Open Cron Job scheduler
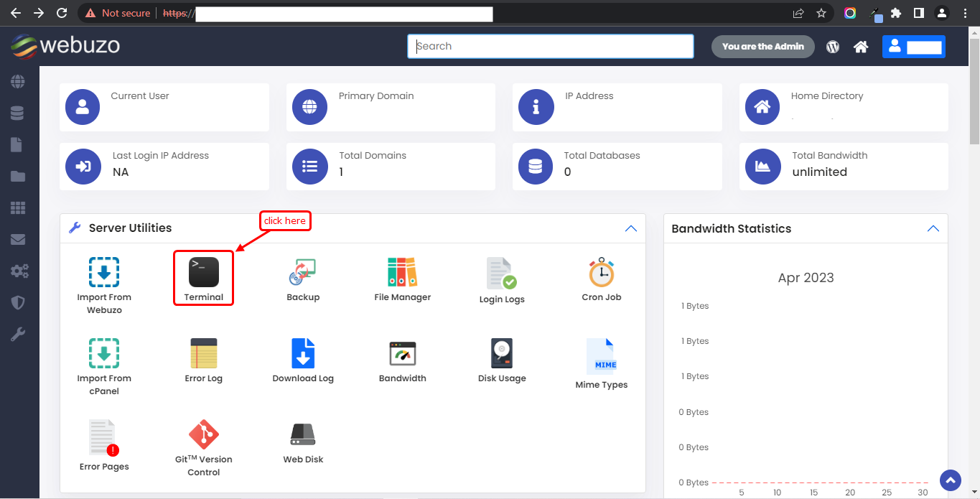Viewport: 980px width, 499px height. tap(601, 274)
